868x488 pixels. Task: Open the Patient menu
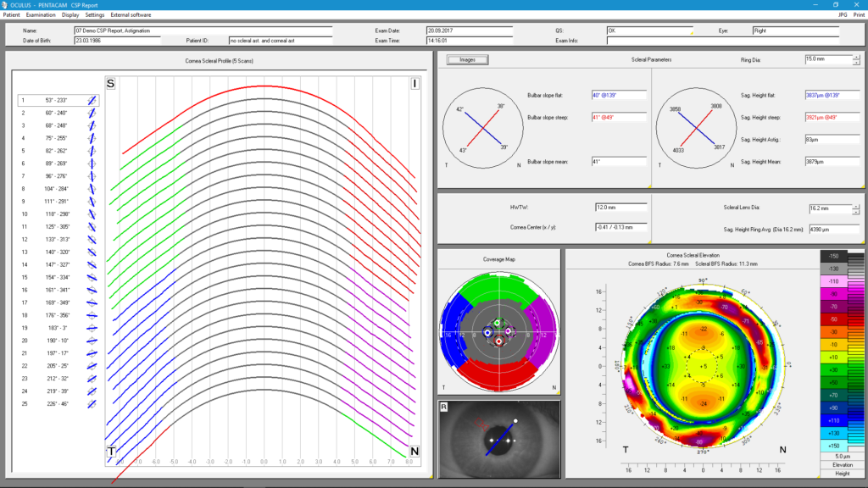click(x=11, y=15)
